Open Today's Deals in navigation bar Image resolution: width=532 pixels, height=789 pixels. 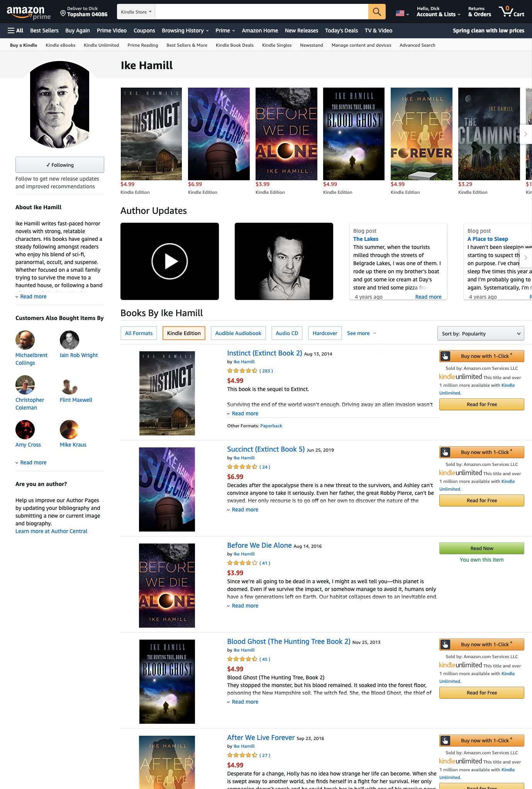341,30
